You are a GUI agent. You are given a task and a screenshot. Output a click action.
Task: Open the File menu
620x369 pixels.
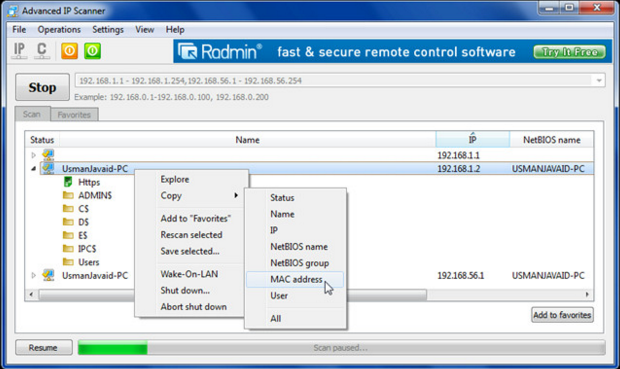19,30
